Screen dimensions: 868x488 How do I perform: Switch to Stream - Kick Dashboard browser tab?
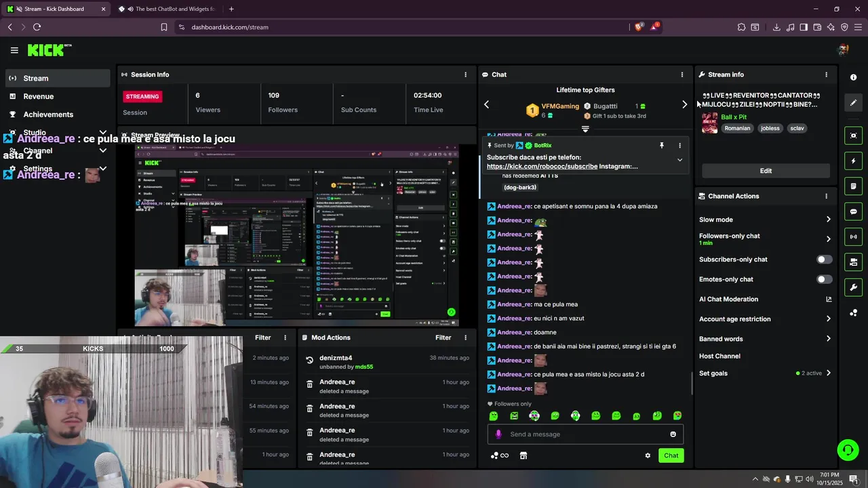[56, 9]
